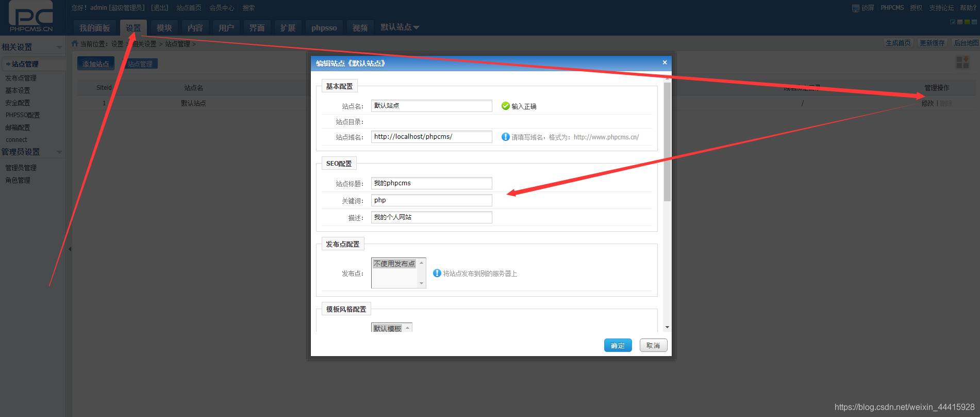
Task: Open the 设置 tab
Action: click(134, 28)
